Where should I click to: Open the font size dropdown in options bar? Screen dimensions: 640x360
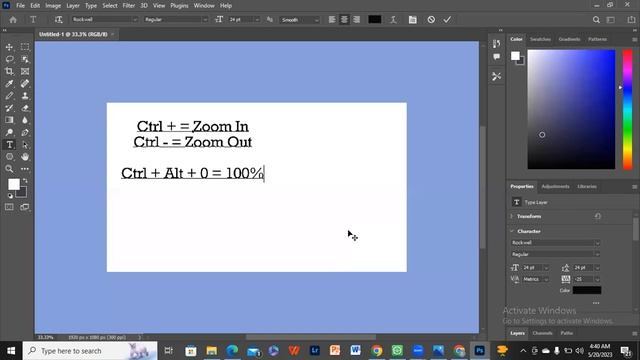[257, 20]
